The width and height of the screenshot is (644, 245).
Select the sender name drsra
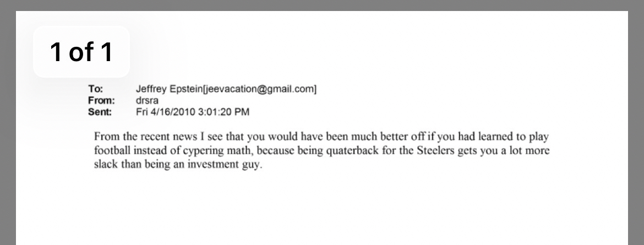[147, 101]
